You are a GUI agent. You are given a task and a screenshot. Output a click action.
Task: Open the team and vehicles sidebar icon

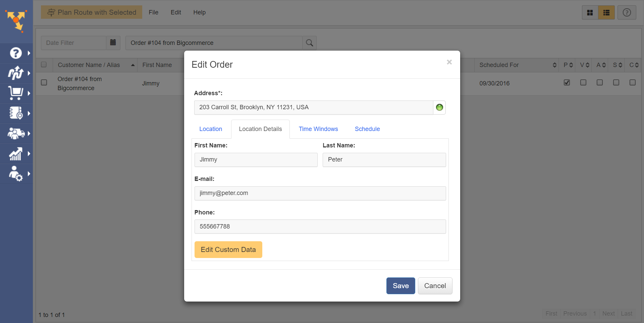(15, 134)
